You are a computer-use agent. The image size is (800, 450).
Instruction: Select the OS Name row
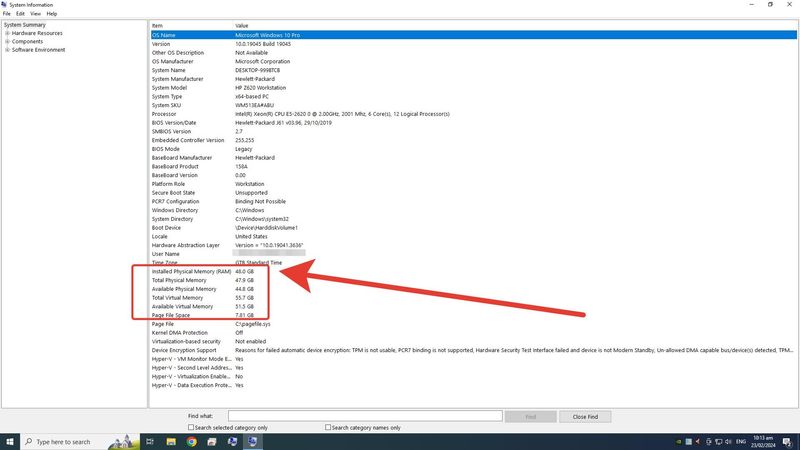[473, 35]
